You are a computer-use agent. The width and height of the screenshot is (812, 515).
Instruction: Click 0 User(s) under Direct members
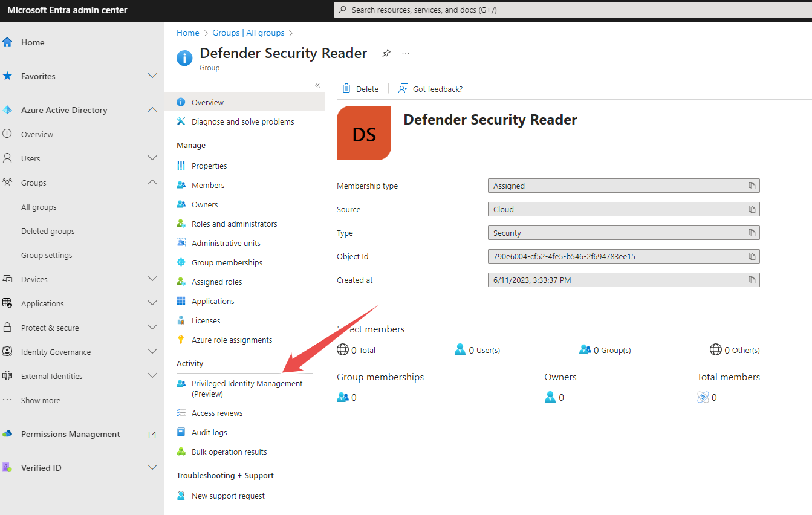click(x=477, y=350)
